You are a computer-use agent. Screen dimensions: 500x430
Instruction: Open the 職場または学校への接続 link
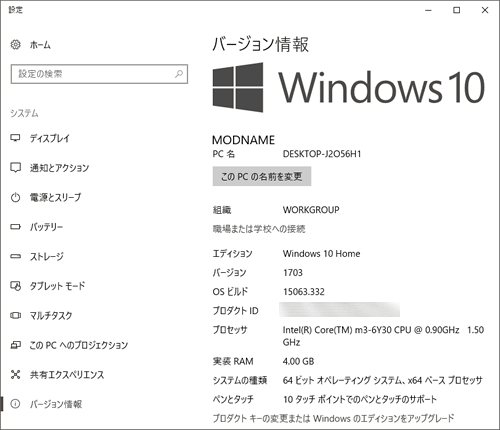[x=259, y=229]
